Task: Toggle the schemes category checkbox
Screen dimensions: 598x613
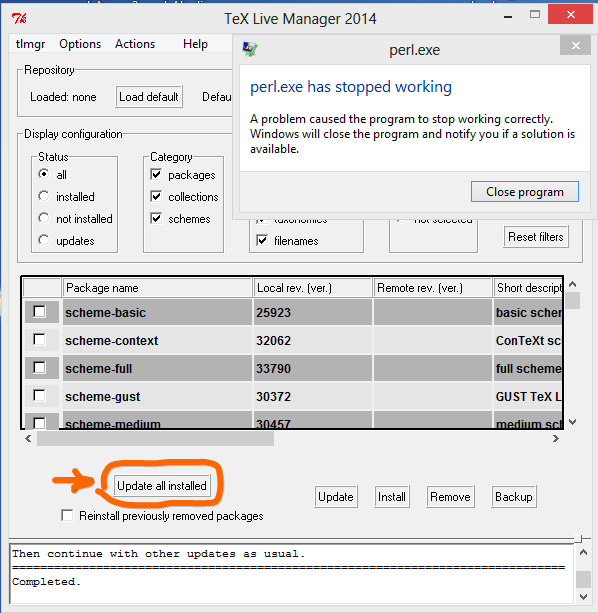Action: (156, 218)
